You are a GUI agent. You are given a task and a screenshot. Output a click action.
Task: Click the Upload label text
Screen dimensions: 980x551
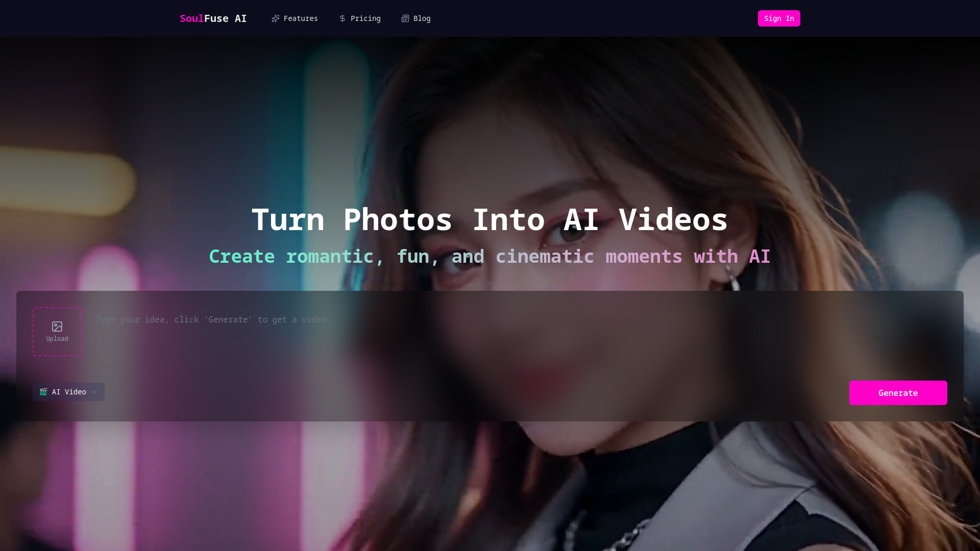coord(57,339)
